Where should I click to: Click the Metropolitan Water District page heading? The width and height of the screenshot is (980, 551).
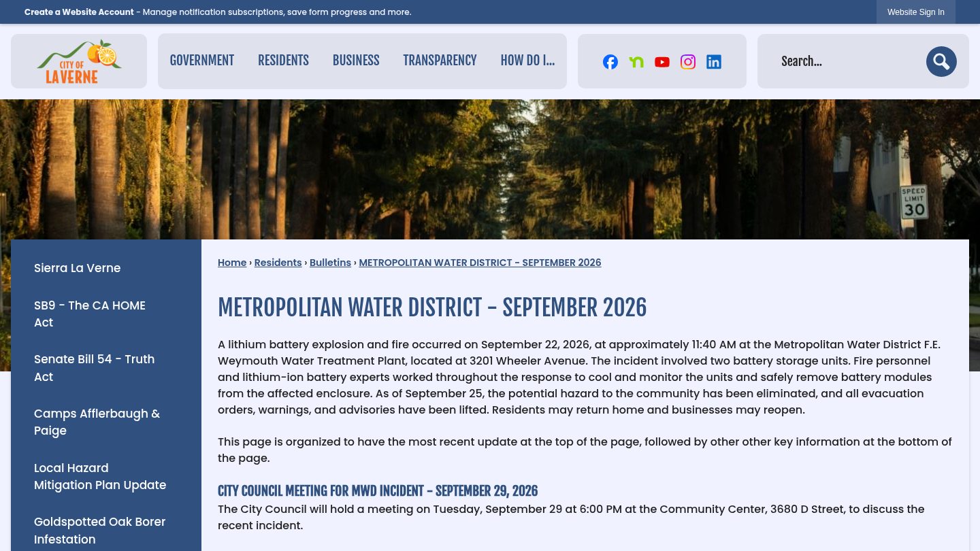click(432, 307)
